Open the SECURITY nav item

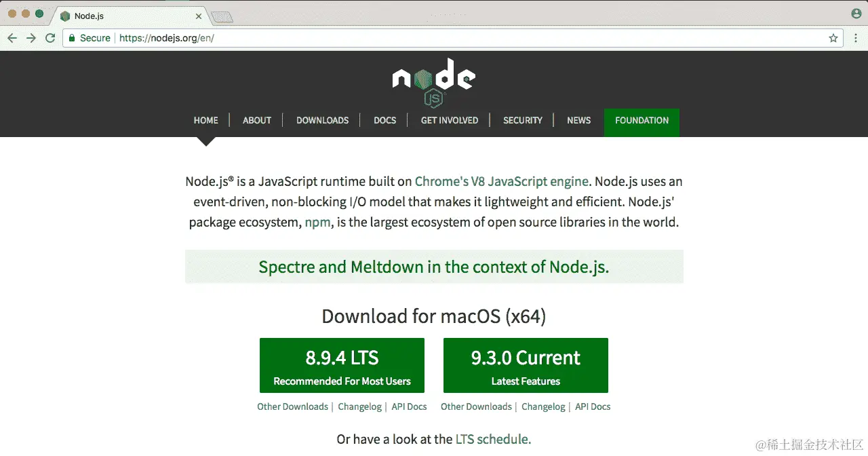click(523, 120)
